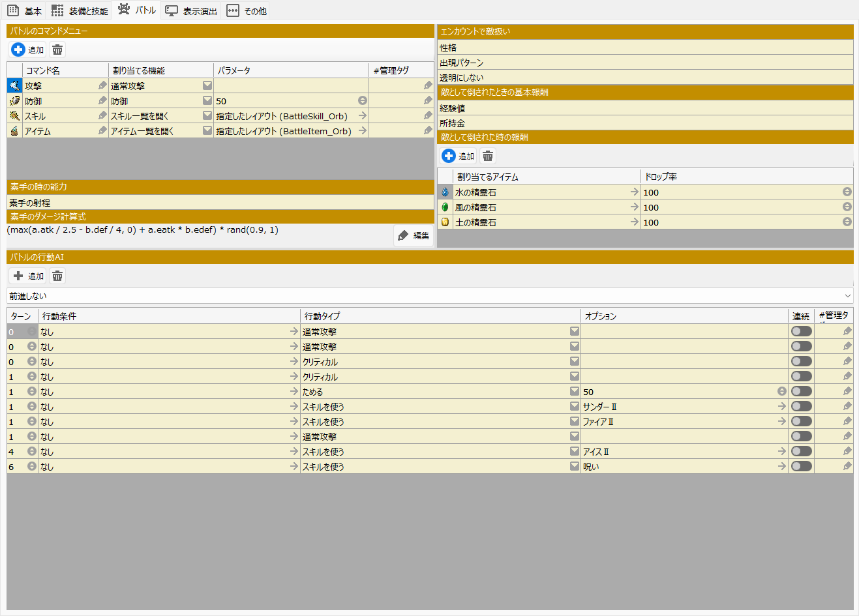
Task: Expand action type dropdown on ためる row
Action: tap(574, 391)
